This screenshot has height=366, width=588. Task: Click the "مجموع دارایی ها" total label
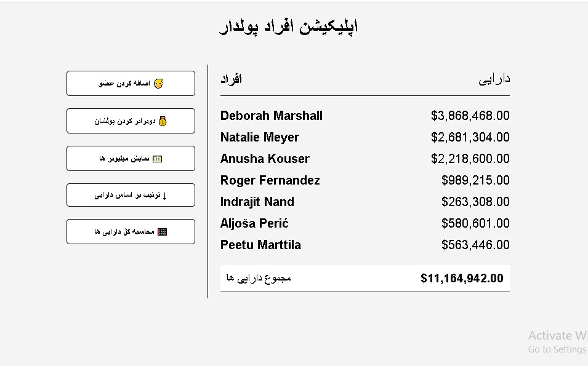tap(259, 278)
